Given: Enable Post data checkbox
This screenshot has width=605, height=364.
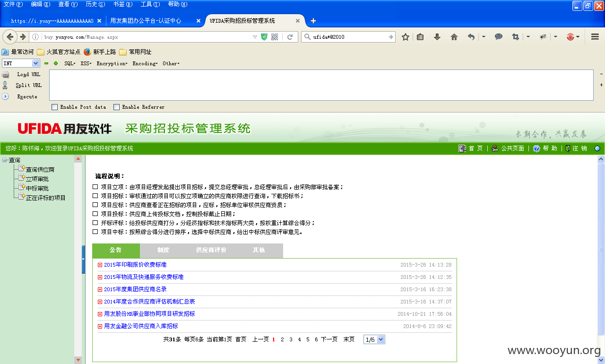Looking at the screenshot, I should [x=54, y=107].
